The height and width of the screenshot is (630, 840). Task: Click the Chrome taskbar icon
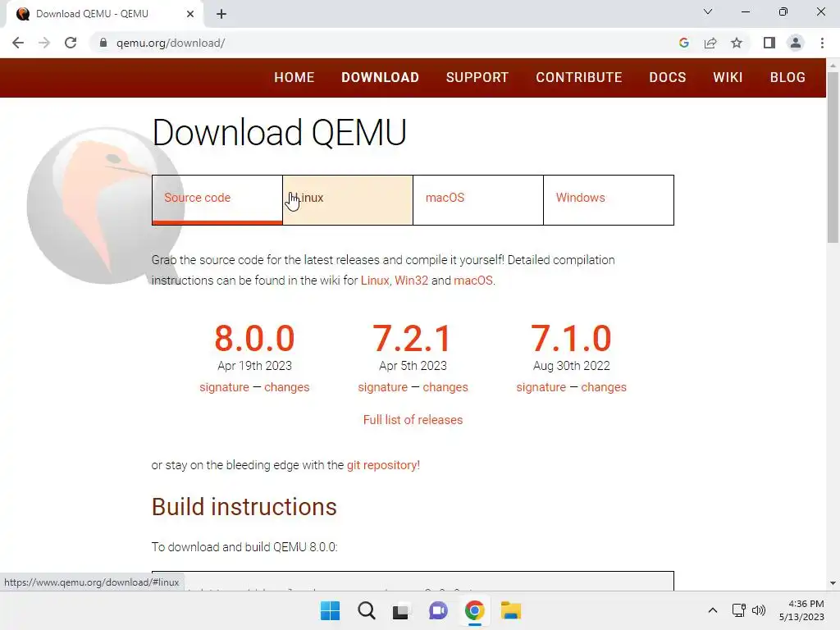[475, 610]
